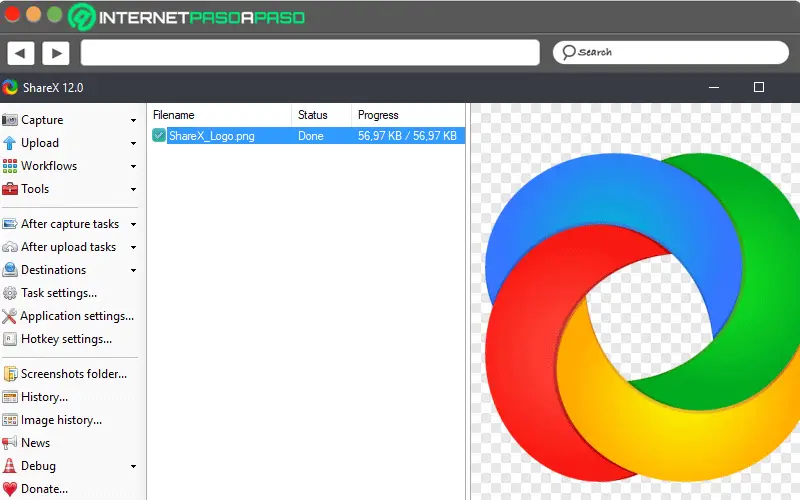Click the Destinations globe icon
Image resolution: width=800 pixels, height=500 pixels.
coord(10,270)
